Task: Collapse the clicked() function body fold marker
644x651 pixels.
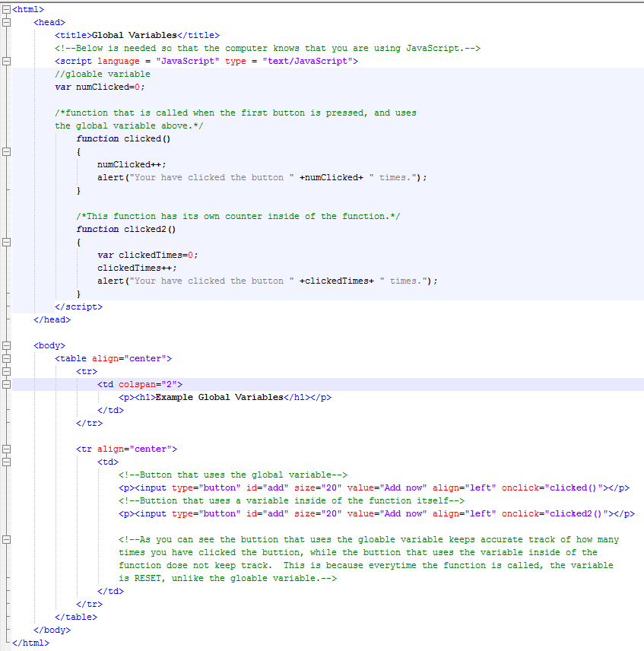Action: tap(6, 151)
